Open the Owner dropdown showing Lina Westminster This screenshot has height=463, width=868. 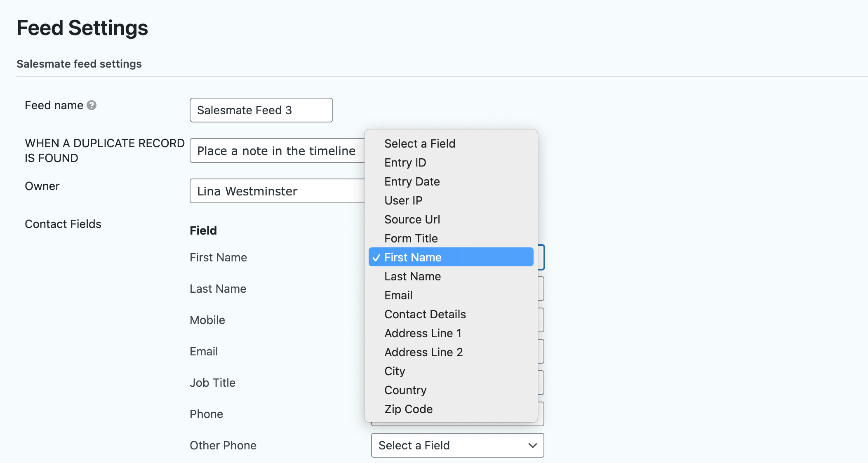coord(277,191)
